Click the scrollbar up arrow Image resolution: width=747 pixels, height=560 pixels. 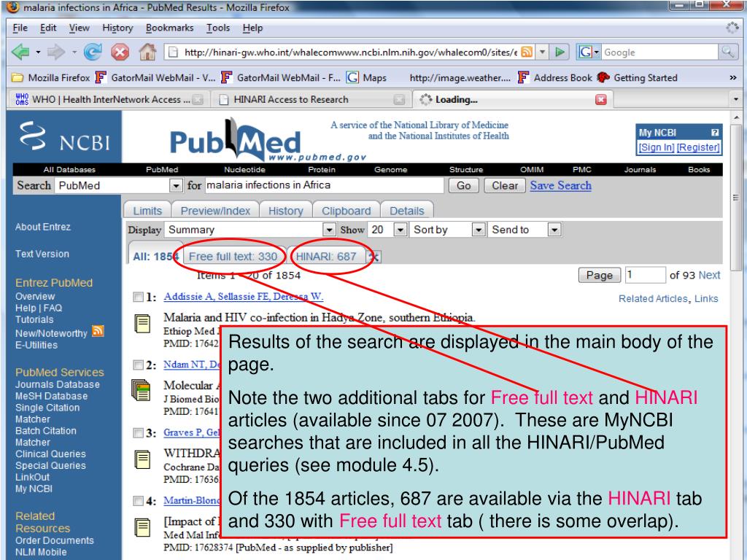736,117
